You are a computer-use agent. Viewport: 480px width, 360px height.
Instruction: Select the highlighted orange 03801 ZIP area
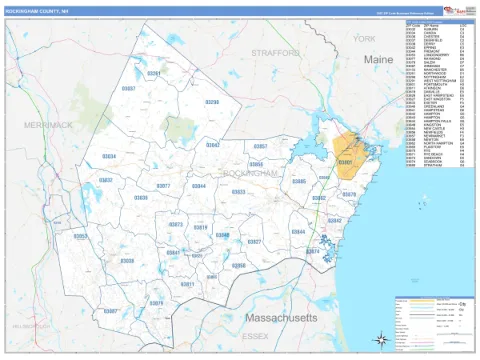(x=349, y=156)
